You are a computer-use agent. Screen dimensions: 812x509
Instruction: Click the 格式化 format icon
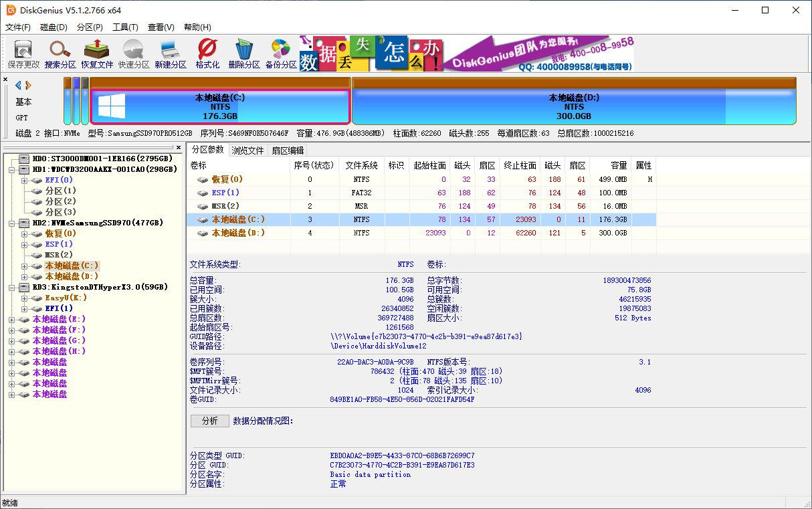pyautogui.click(x=207, y=54)
